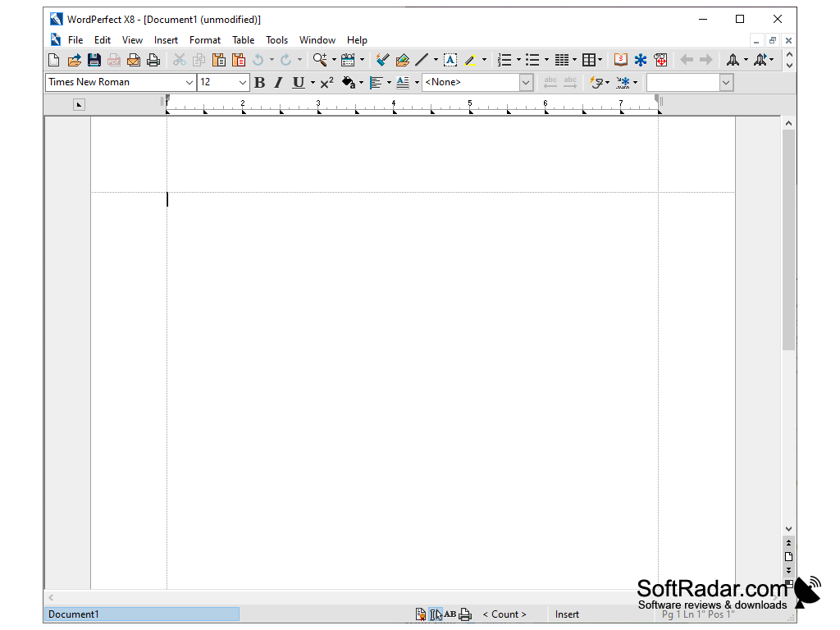This screenshot has height=630, width=840.
Task: Publish the document to PDF
Action: (x=113, y=59)
